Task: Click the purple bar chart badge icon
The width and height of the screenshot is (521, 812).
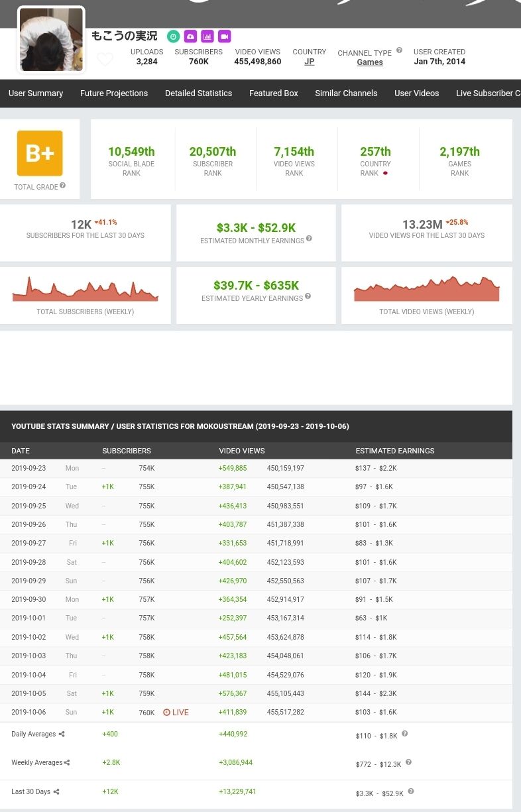Action: pos(207,36)
